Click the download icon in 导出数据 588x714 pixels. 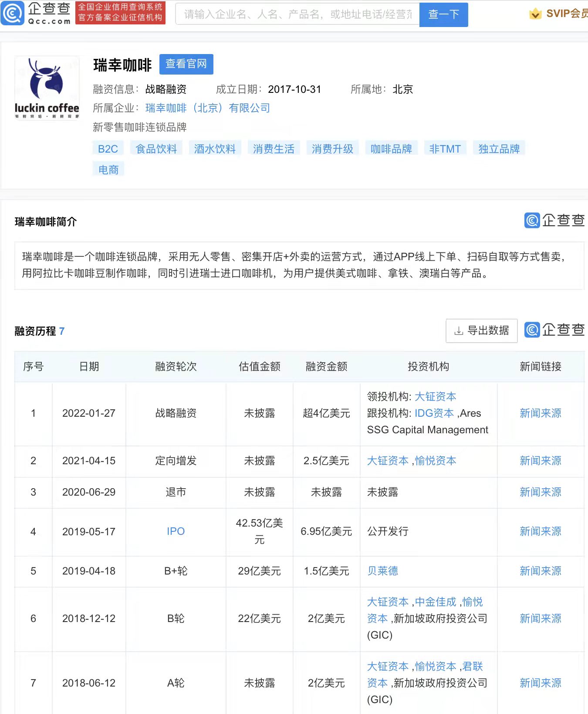pyautogui.click(x=459, y=331)
